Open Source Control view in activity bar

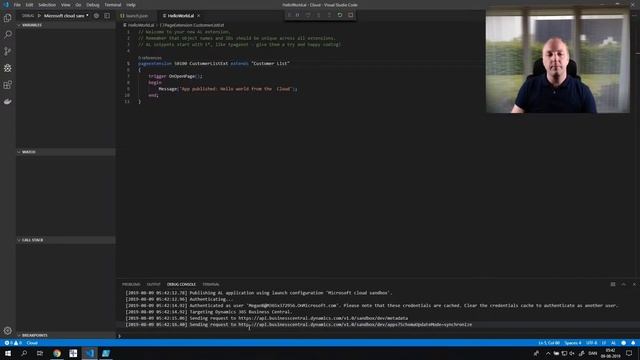7,51
